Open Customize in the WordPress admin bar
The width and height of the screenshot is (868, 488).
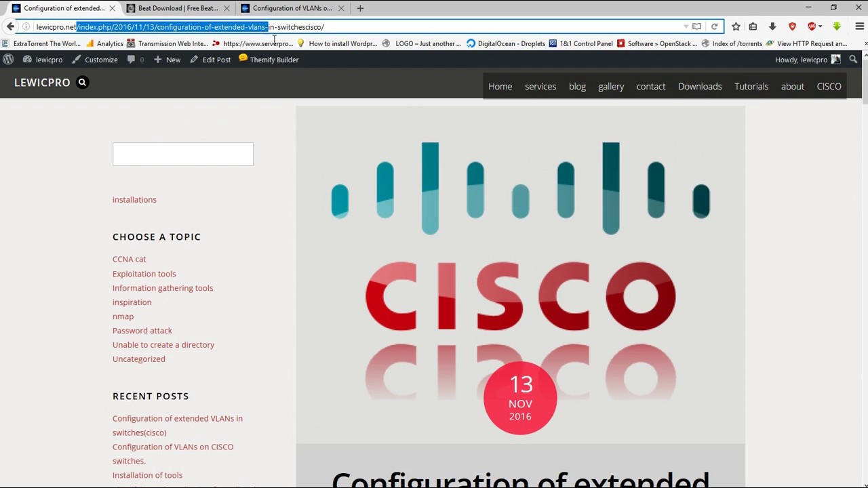tap(94, 60)
